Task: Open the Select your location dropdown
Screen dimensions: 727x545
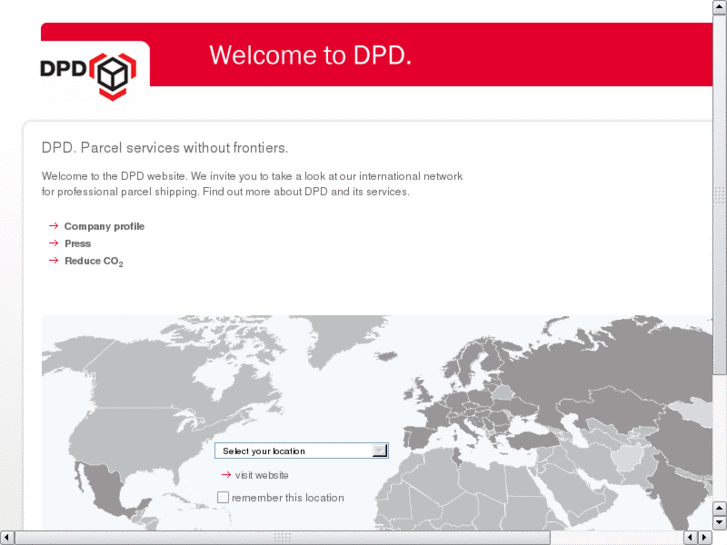Action: tap(301, 451)
